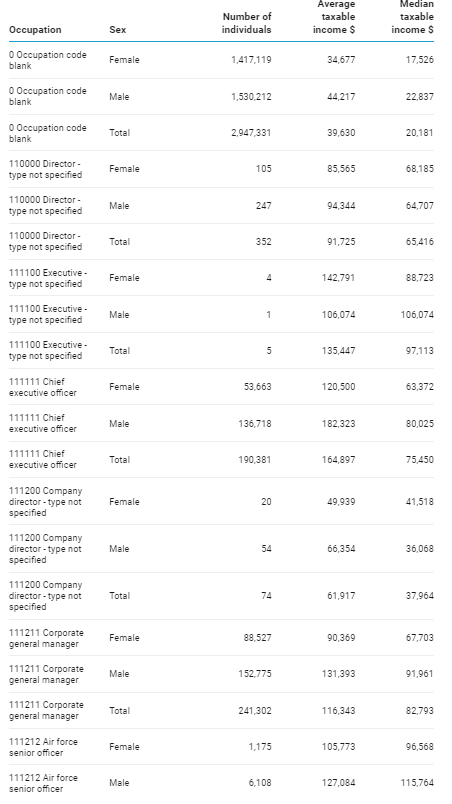
Task: Click the 65,416 median income cell
Action: click(420, 242)
